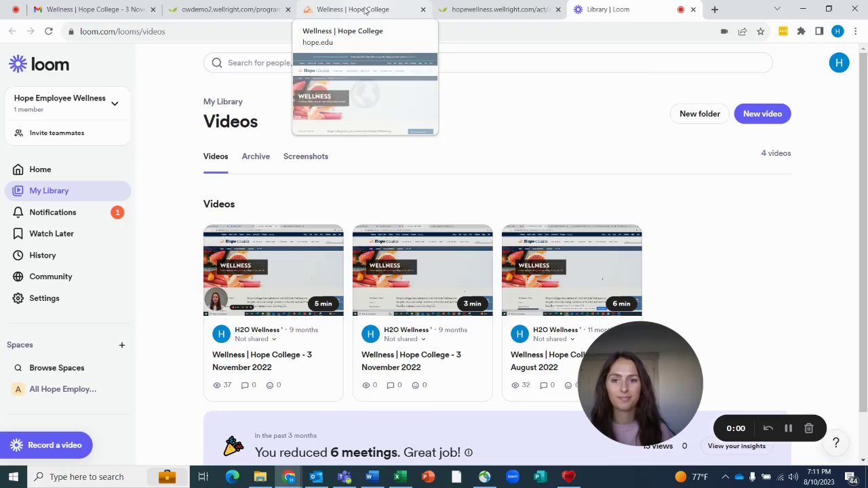Open the profile avatar menu in Loom
This screenshot has width=868, height=488.
839,63
